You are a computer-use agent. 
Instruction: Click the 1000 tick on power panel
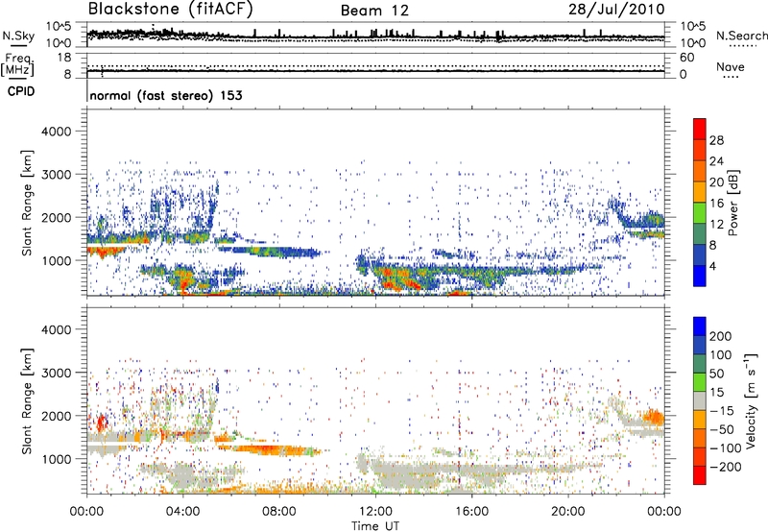[57, 260]
